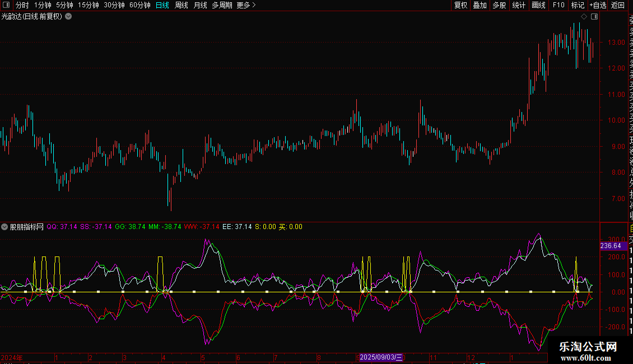Select the 30分钟 period tab
The image size is (633, 364).
coord(114,5)
